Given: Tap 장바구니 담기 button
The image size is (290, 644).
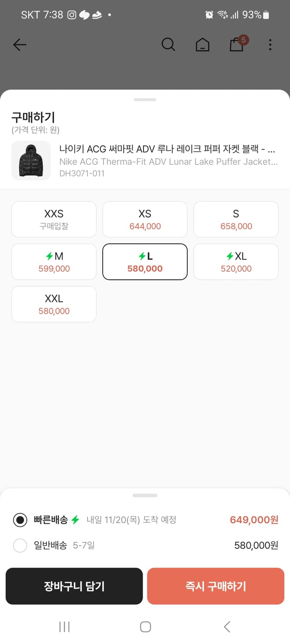Looking at the screenshot, I should 74,586.
